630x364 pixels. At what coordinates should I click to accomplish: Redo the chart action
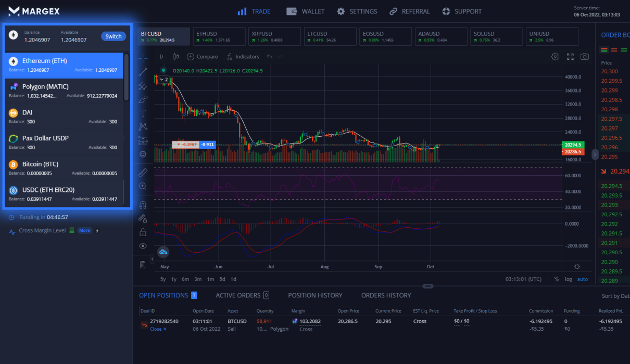281,57
